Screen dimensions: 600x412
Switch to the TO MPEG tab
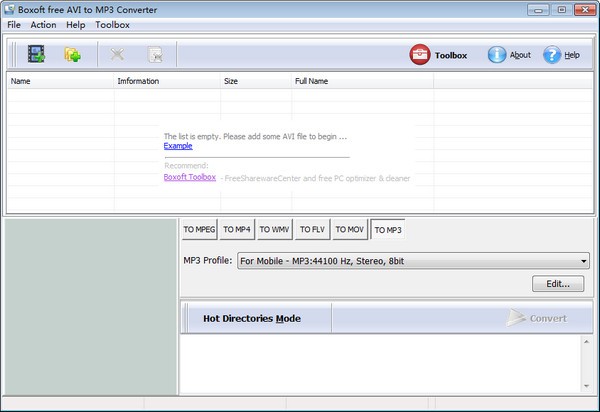point(199,230)
